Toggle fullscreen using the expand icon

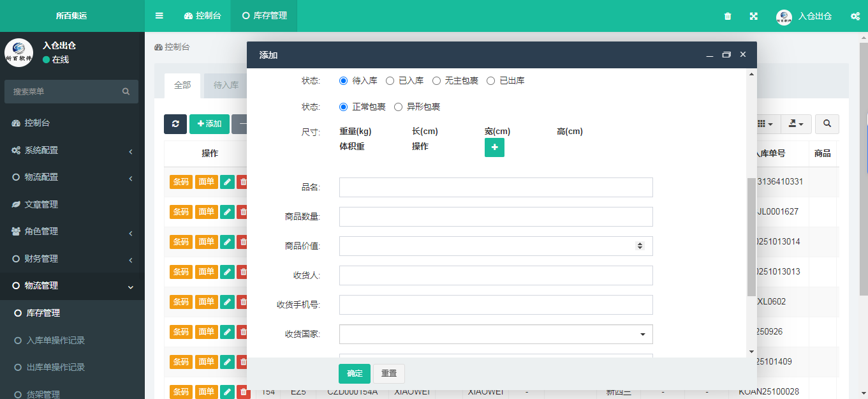pos(753,16)
